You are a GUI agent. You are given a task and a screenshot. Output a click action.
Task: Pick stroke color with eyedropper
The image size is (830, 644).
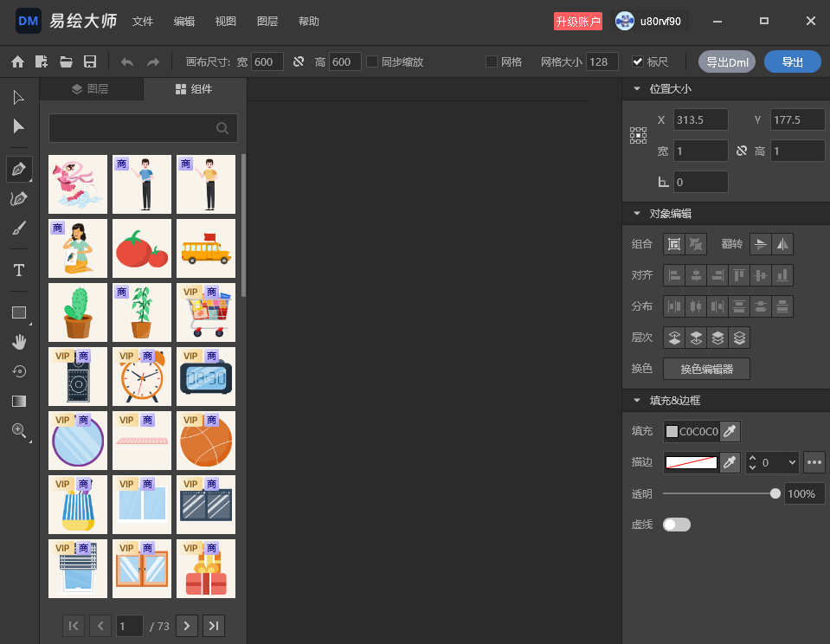pos(730,462)
